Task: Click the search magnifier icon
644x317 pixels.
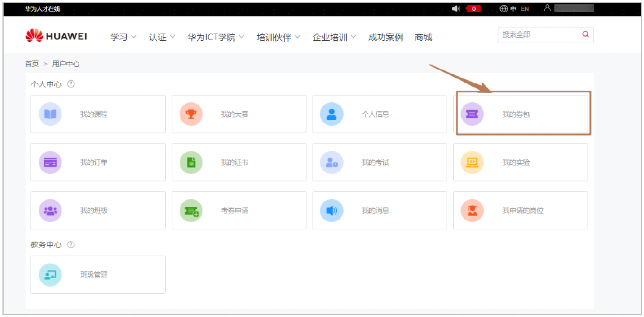Action: [586, 35]
